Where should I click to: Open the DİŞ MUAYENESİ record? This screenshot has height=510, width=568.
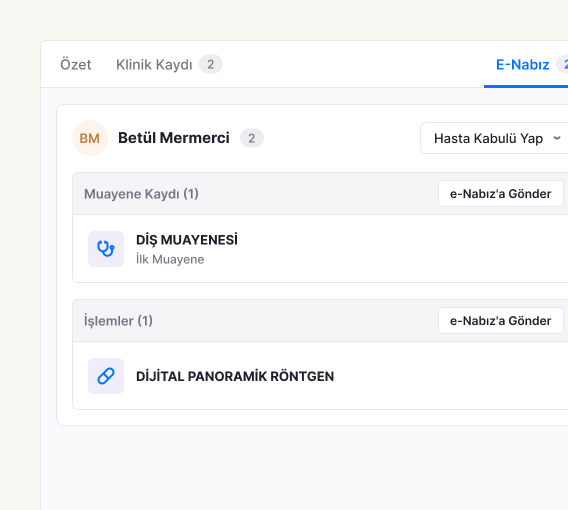tap(187, 240)
